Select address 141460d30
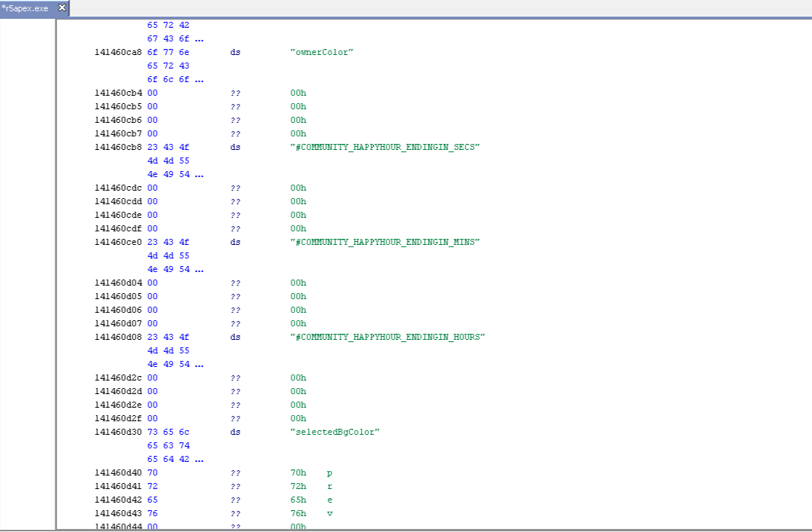Viewport: 812px width, 532px height. tap(119, 433)
